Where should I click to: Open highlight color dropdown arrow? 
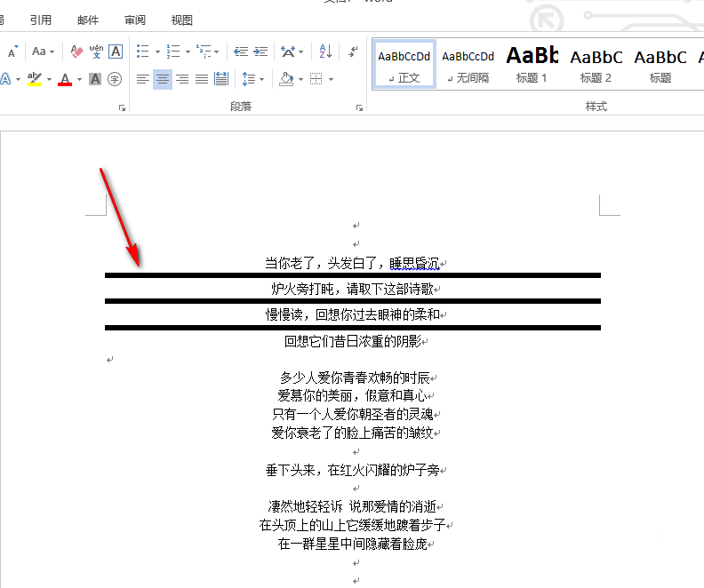click(49, 79)
